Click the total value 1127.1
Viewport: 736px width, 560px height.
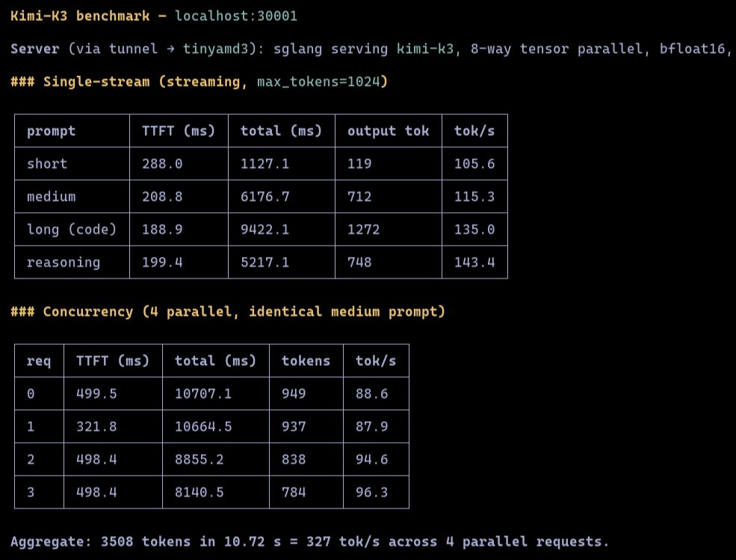265,164
